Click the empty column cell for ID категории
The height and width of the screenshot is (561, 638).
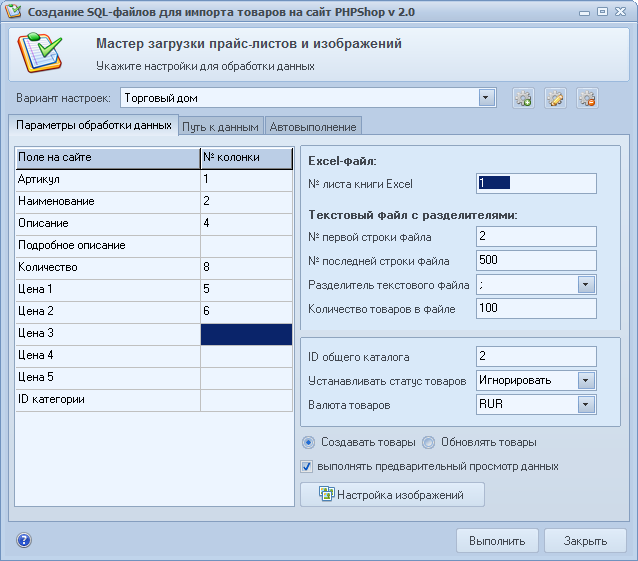[247, 399]
